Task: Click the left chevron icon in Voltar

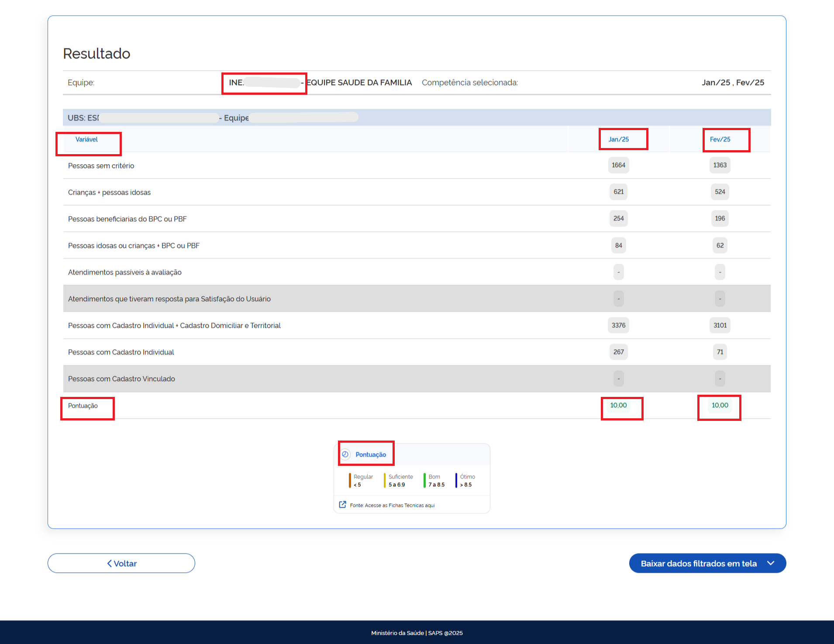Action: tap(110, 563)
